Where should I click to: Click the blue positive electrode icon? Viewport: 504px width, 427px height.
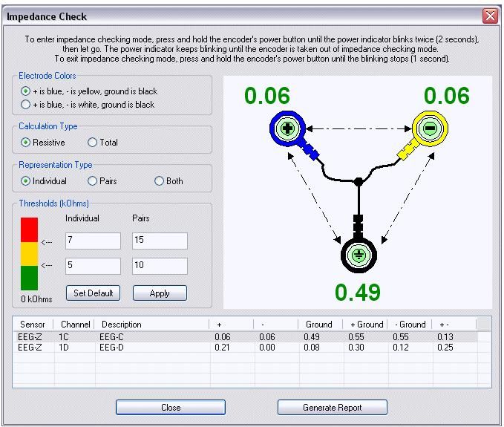pos(287,128)
